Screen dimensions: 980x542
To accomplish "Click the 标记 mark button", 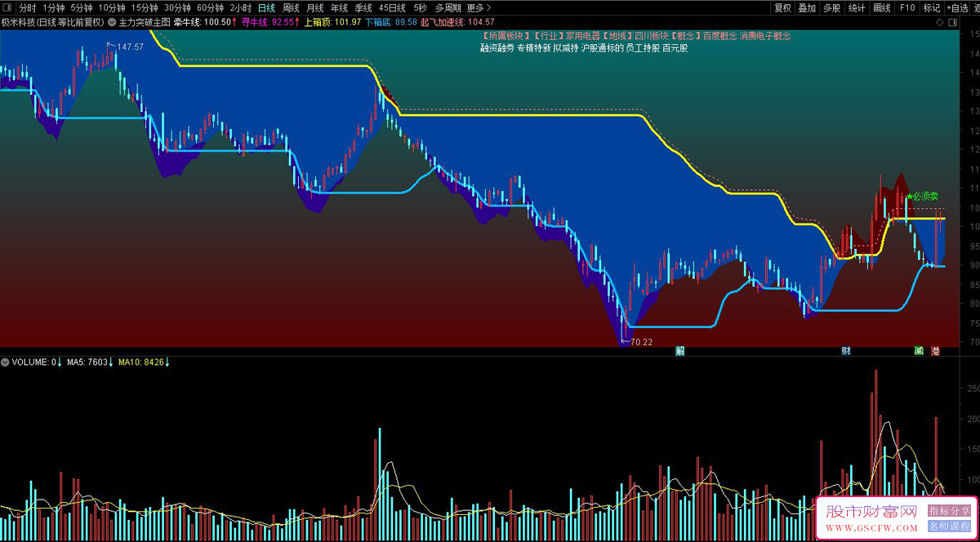I will (x=931, y=7).
